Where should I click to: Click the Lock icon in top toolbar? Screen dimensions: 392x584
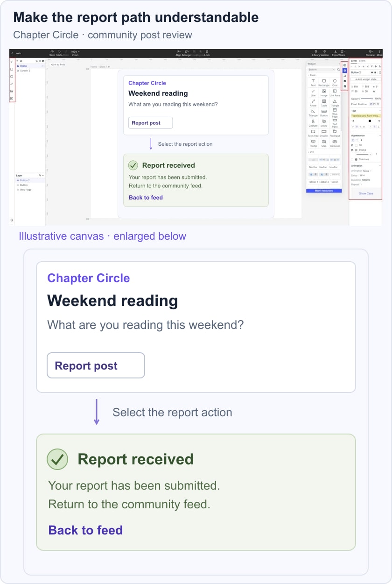point(207,51)
